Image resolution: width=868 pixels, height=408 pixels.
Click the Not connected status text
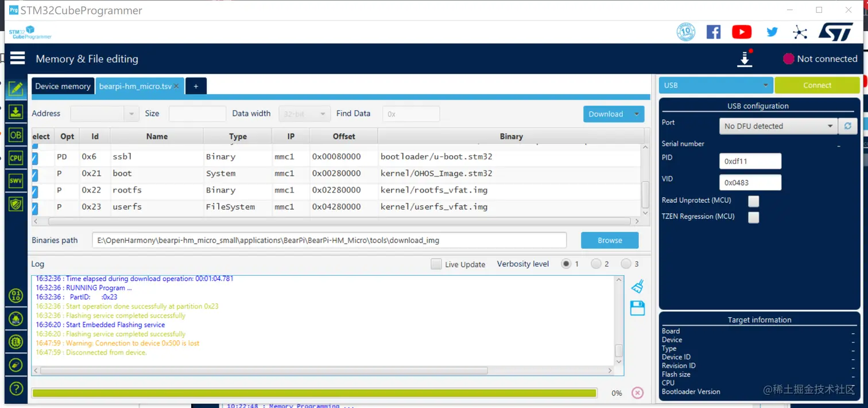pos(827,59)
